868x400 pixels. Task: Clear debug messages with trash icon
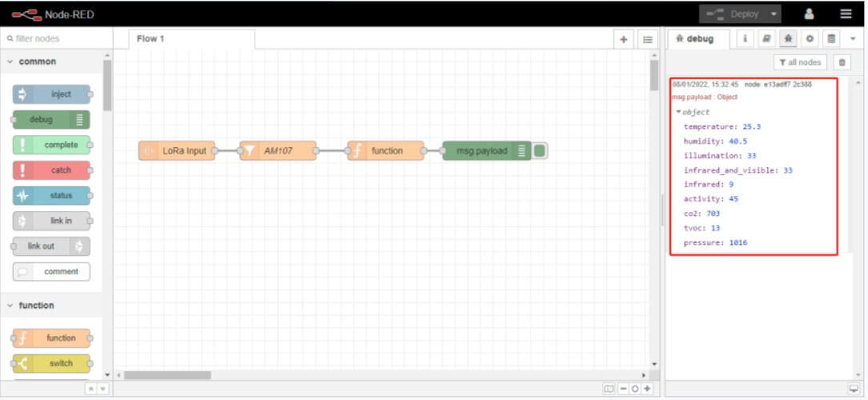click(x=841, y=62)
